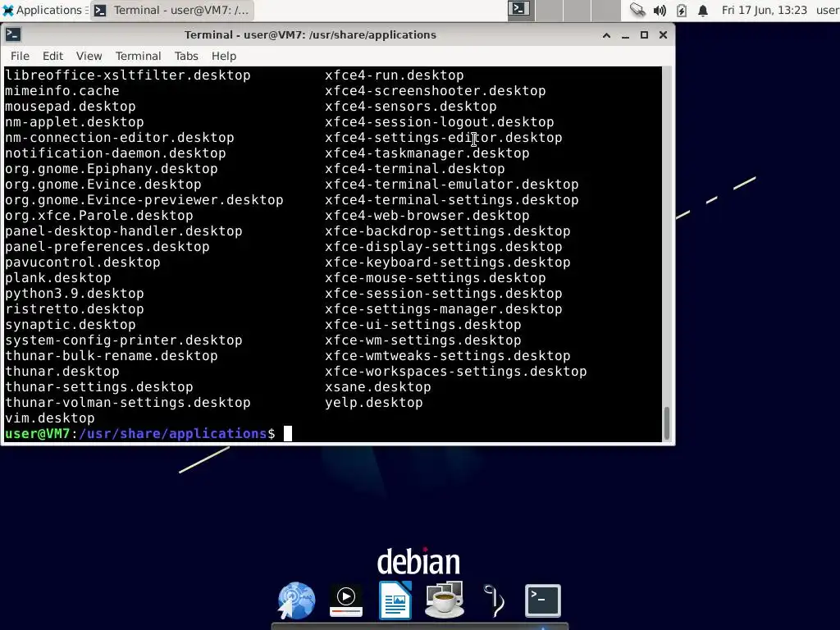Click the text xfce-mouse-settings.desktop
This screenshot has height=630, width=840.
(436, 277)
